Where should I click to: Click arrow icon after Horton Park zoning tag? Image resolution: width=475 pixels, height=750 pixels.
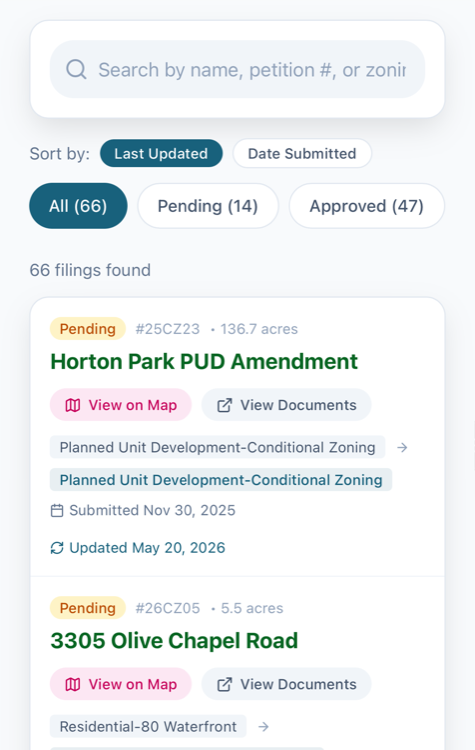coord(402,447)
